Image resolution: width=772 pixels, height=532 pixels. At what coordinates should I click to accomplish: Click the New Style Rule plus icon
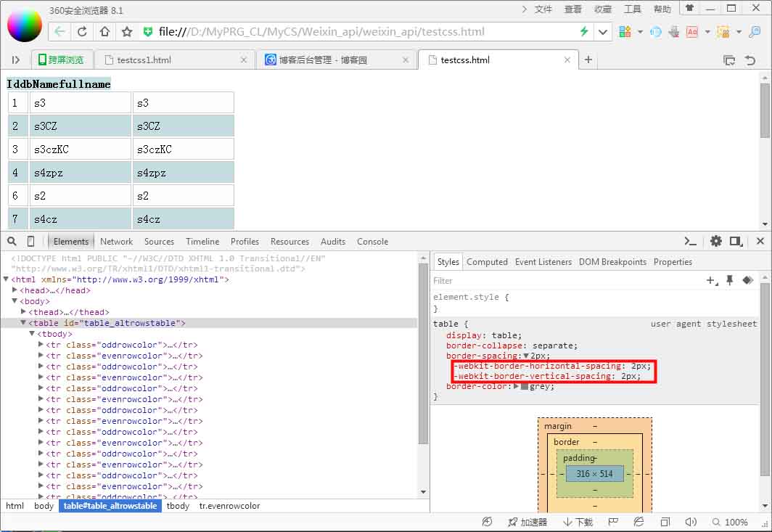tap(712, 280)
